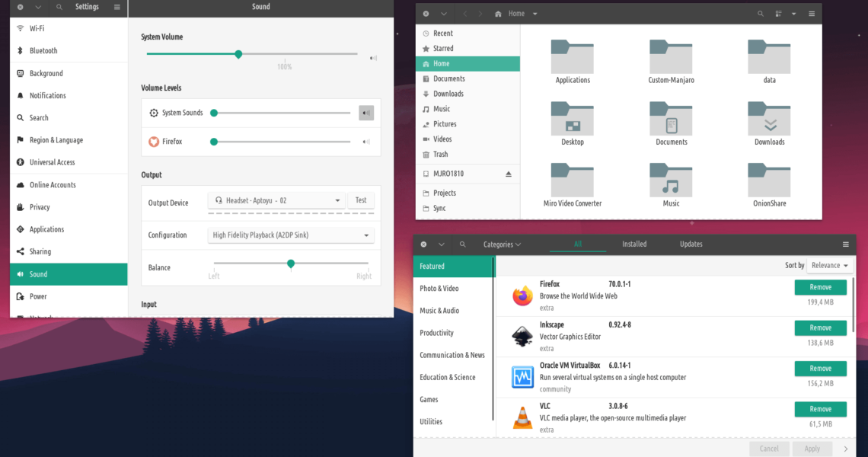Select Downloads in the file manager sidebar
Viewport: 868px width, 457px height.
(x=448, y=94)
